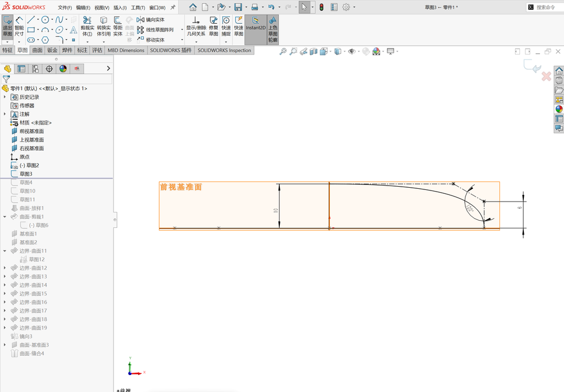Open the 工具(T) menu
564x392 pixels.
(138, 8)
